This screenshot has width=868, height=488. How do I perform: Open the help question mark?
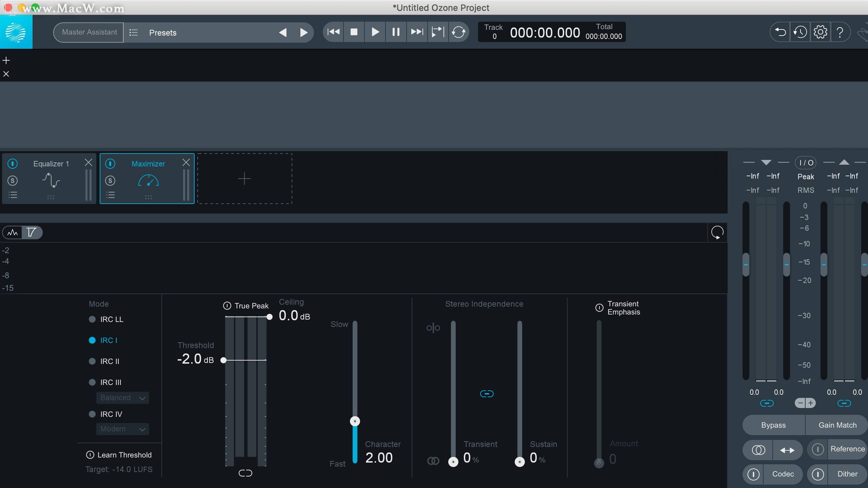click(840, 32)
